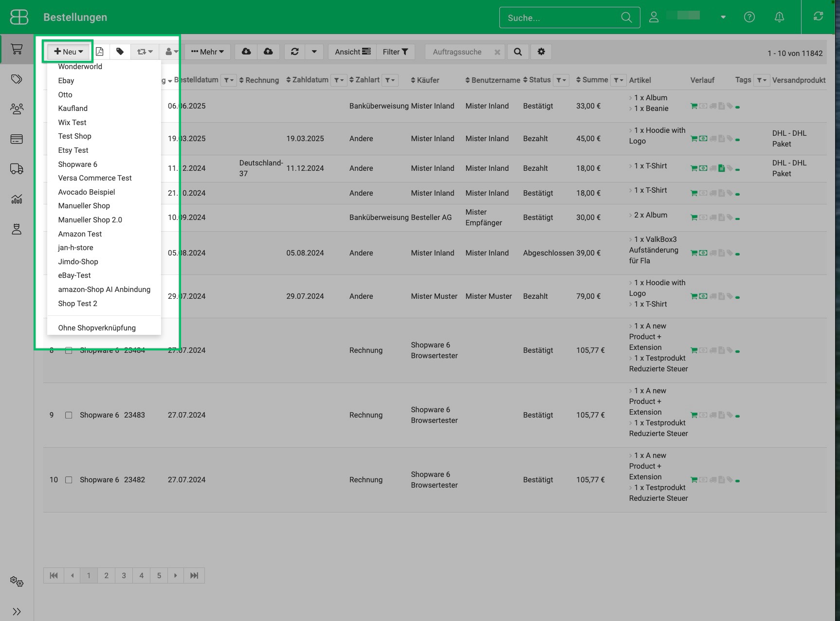Tick checkbox for order 23482
Viewport: 840px width, 621px height.
click(69, 480)
